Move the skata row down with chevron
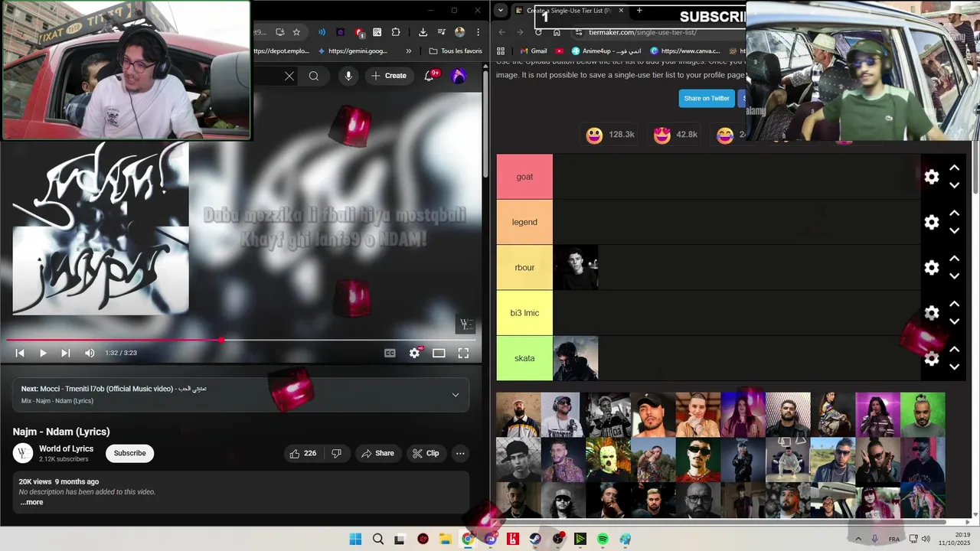Screen dimensions: 980x551 pos(955,367)
